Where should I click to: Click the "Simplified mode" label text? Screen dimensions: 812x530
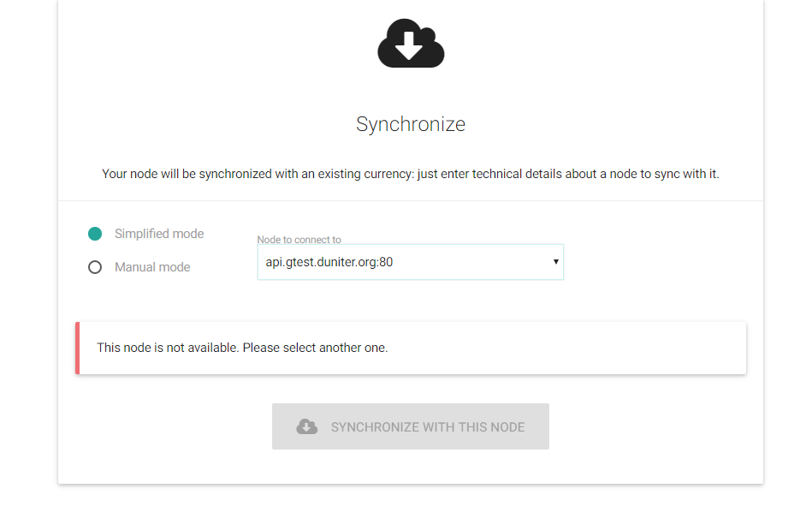pyautogui.click(x=159, y=234)
